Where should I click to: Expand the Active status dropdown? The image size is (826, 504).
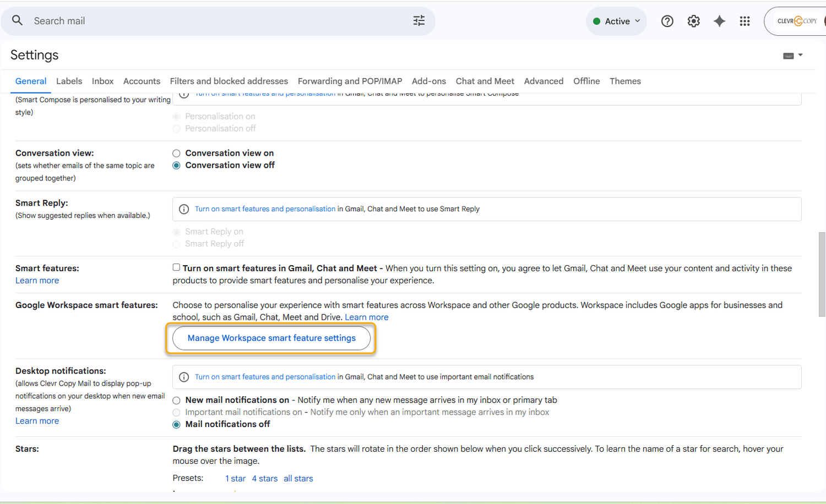tap(616, 21)
